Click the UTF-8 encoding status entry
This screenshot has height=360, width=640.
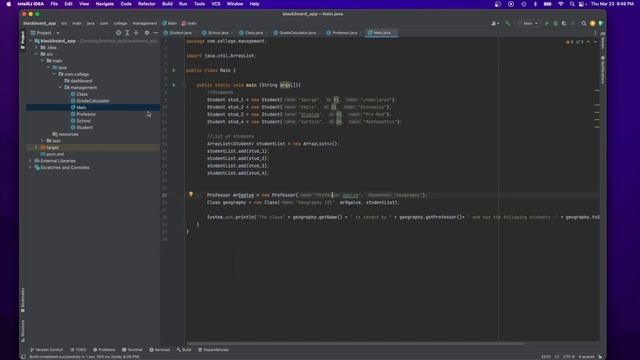(568, 357)
